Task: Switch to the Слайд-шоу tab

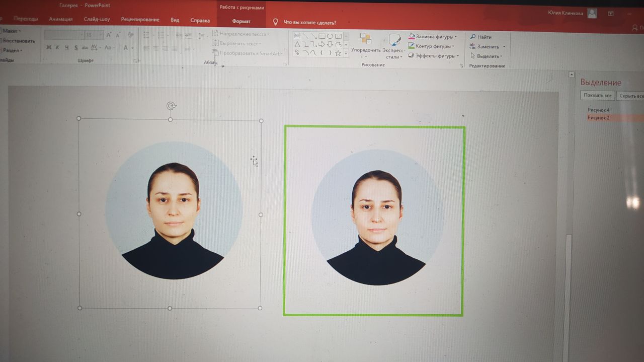Action: tap(97, 20)
